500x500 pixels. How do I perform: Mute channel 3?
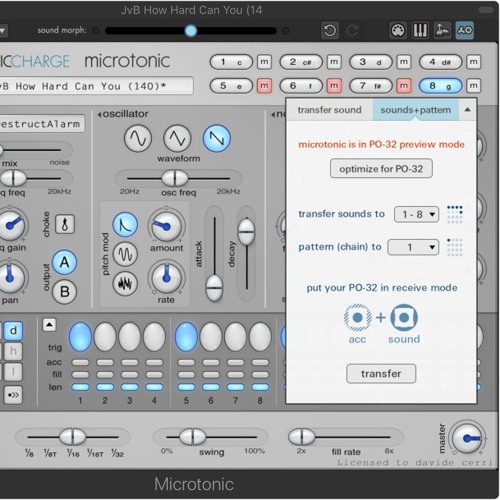[404, 62]
